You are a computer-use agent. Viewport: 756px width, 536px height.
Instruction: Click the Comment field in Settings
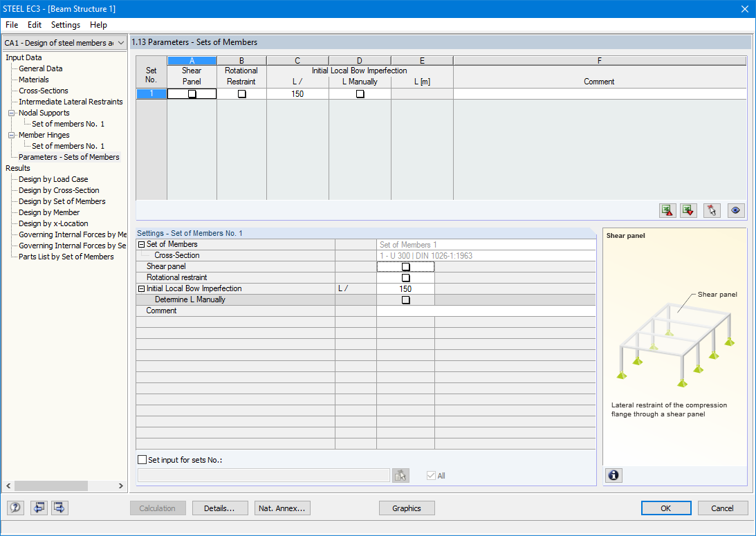click(486, 311)
